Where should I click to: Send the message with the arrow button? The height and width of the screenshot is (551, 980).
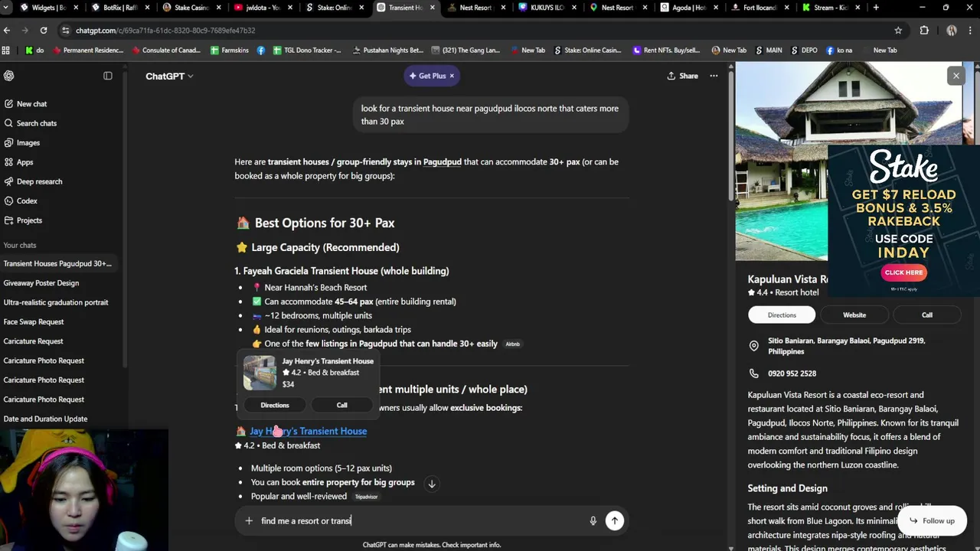pyautogui.click(x=614, y=520)
